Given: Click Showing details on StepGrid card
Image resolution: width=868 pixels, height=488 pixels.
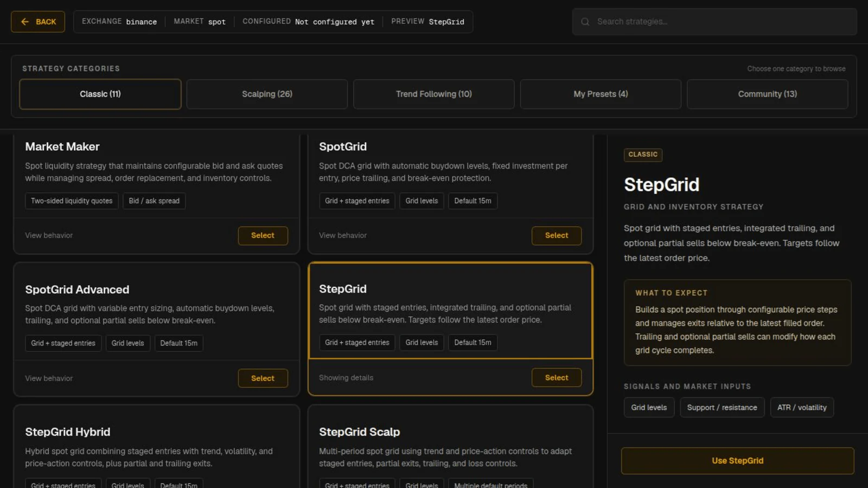Looking at the screenshot, I should 346,378.
